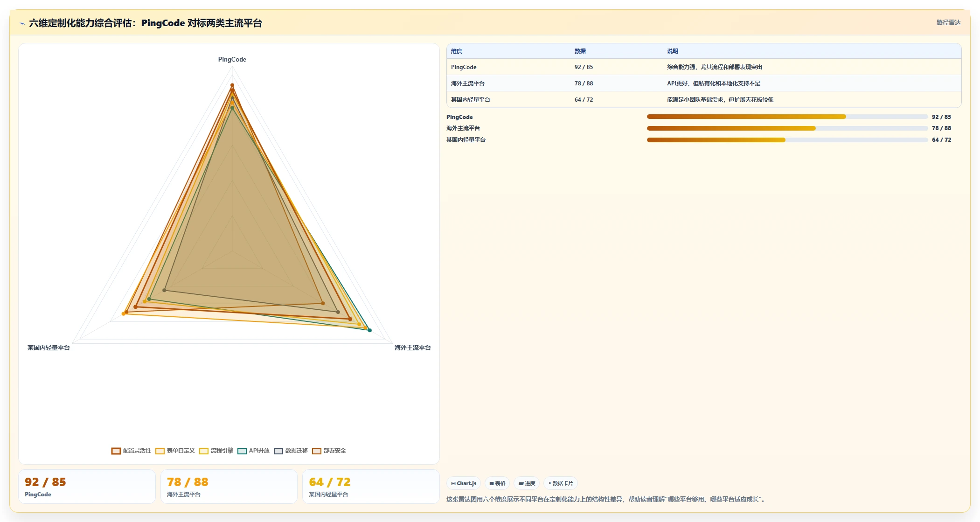Click the API更好 description cell
This screenshot has width=980, height=522.
pyautogui.click(x=812, y=84)
